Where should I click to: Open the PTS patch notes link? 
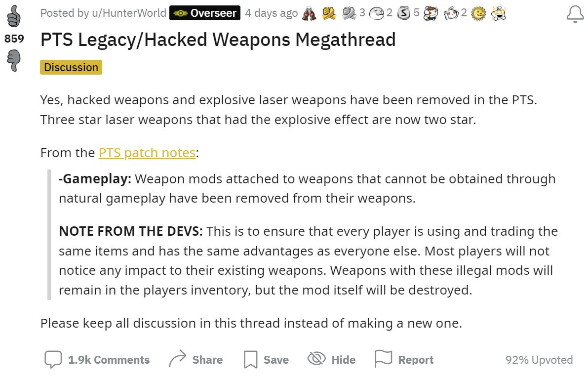[147, 153]
